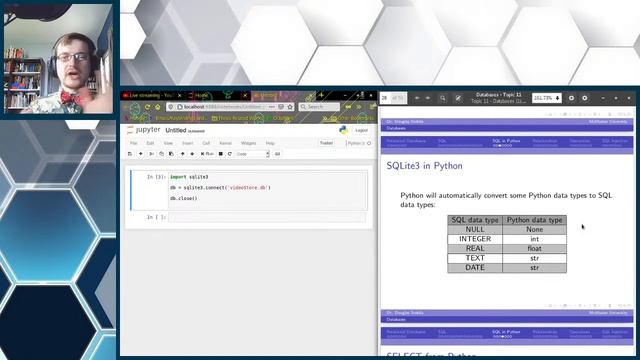Switch to the Home browser tab

tap(201, 95)
